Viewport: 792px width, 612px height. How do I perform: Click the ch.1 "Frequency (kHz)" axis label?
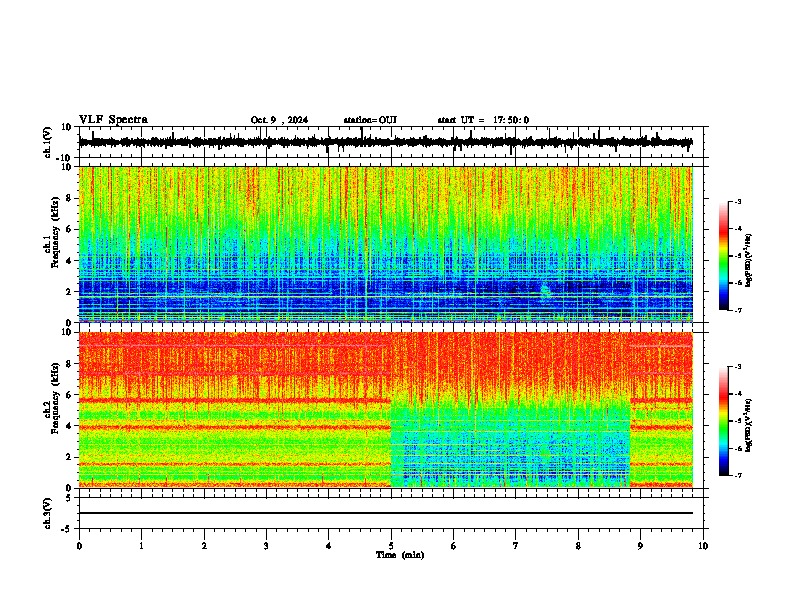coord(55,233)
